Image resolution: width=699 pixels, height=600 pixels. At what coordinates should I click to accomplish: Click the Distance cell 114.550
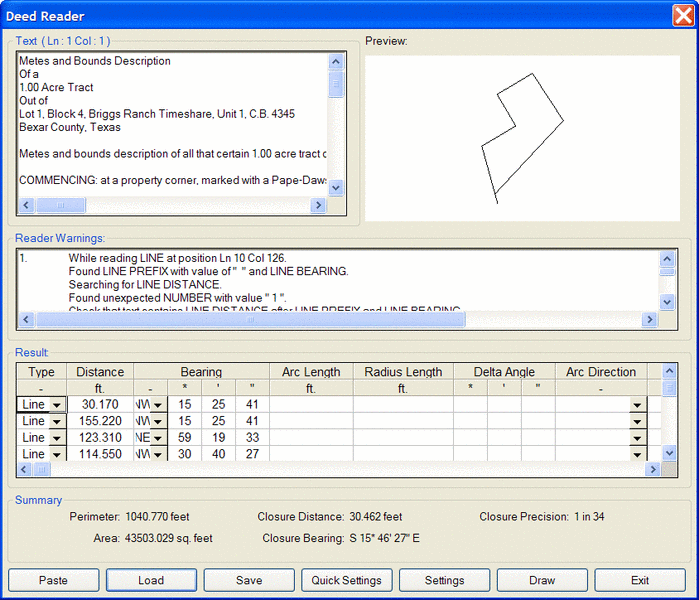pos(100,454)
